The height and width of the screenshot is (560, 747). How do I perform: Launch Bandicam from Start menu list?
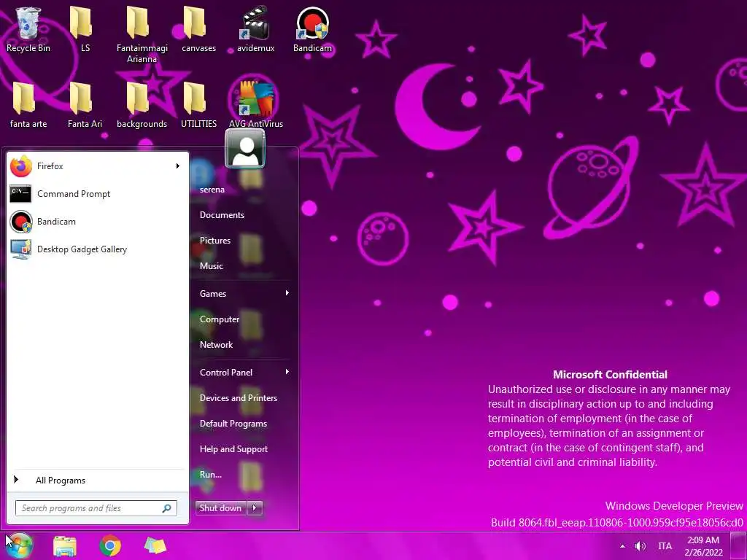[x=97, y=222]
